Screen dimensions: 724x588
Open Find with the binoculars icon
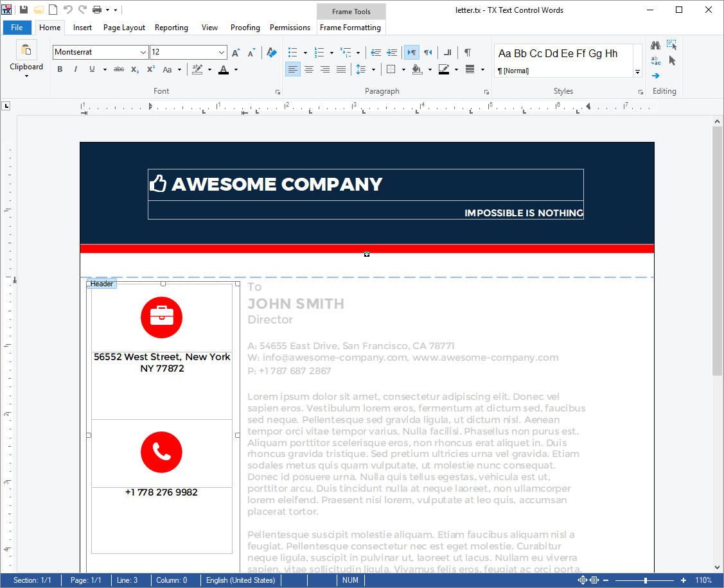656,45
